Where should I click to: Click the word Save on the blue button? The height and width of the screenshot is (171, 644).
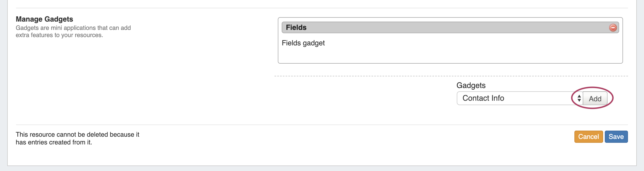coord(616,137)
